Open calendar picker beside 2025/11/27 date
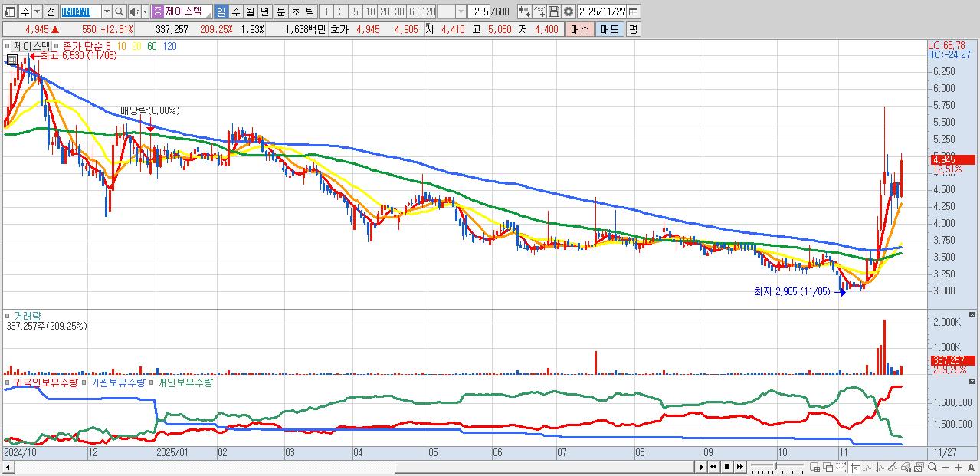Viewport: 980px width, 476px height. [x=633, y=11]
